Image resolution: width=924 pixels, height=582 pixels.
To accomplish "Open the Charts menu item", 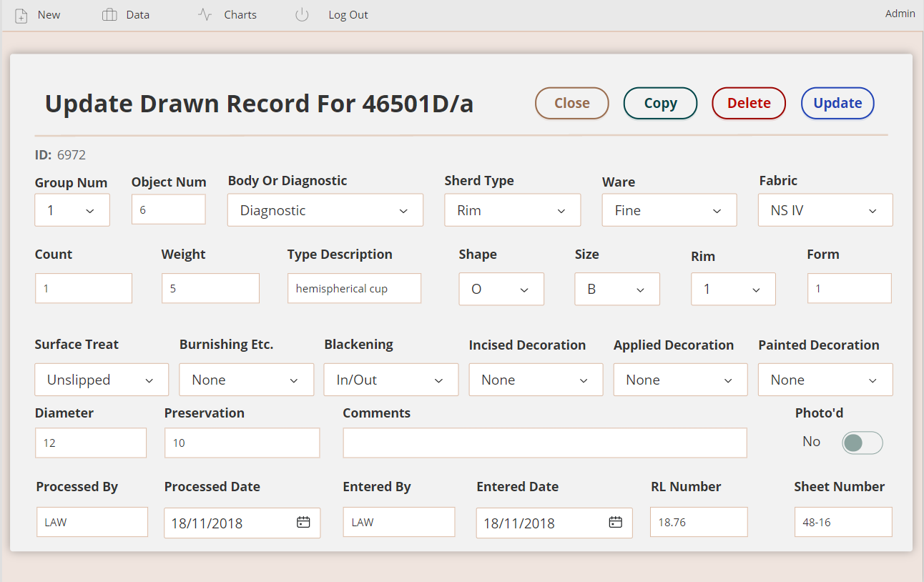I will [240, 15].
